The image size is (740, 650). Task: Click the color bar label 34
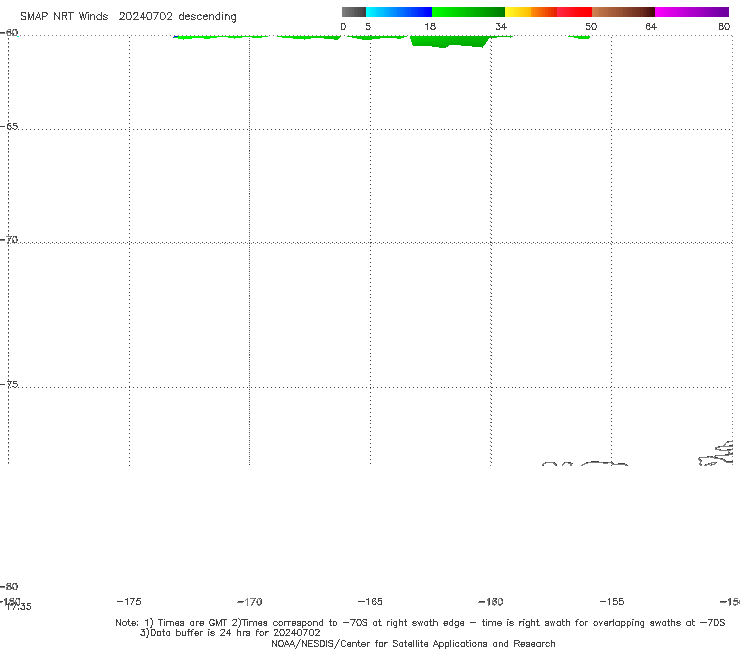[x=501, y=27]
